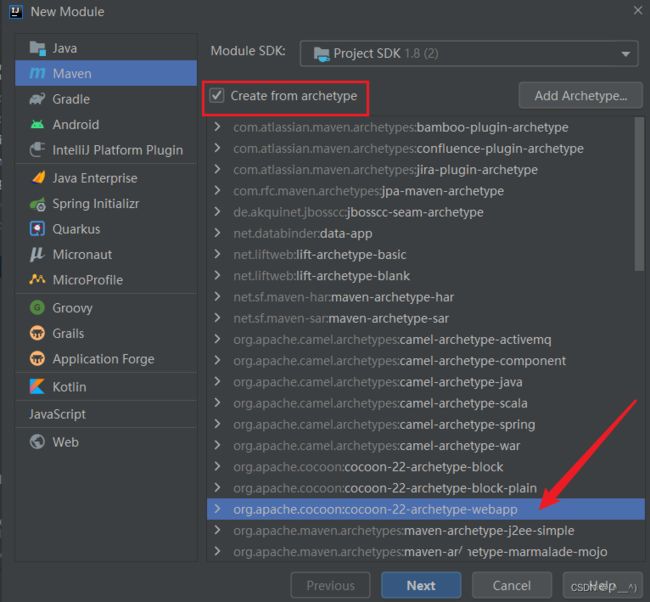Select camel-archetype-java row
The height and width of the screenshot is (602, 650).
[420, 382]
